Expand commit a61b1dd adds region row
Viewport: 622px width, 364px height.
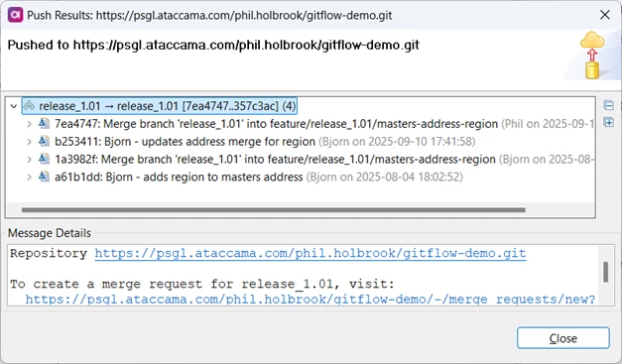[x=29, y=177]
